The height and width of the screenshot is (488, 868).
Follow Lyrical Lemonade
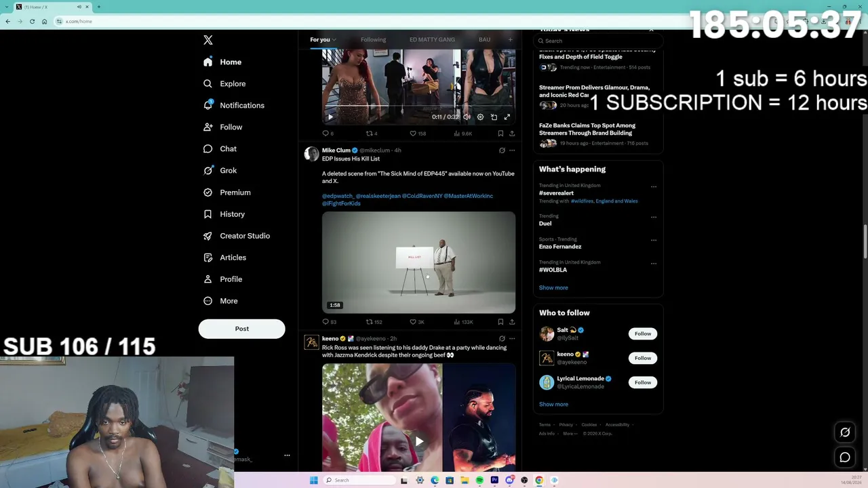coord(643,382)
